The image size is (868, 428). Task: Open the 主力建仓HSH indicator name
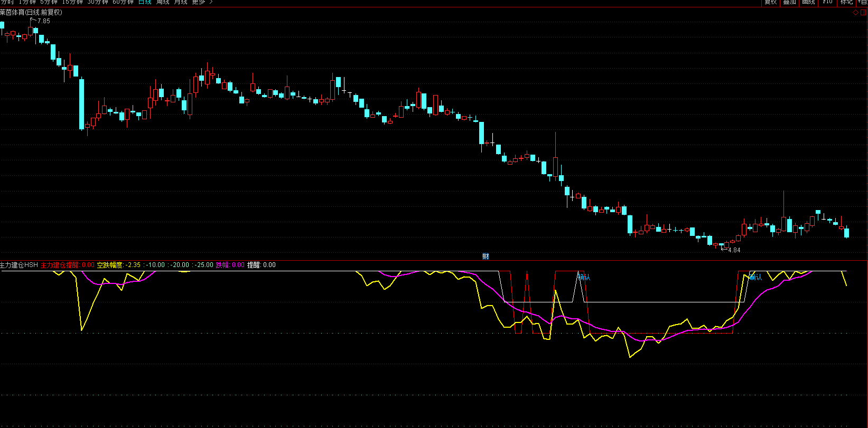point(19,265)
